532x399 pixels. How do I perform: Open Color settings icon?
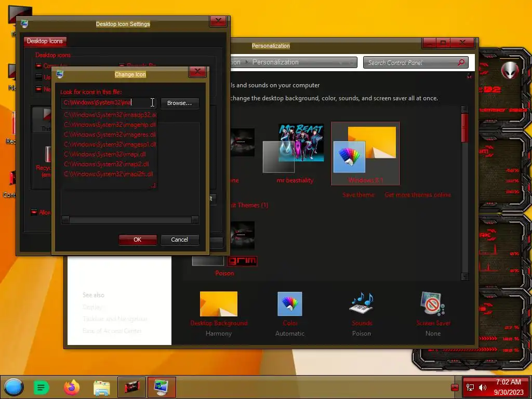tap(290, 304)
